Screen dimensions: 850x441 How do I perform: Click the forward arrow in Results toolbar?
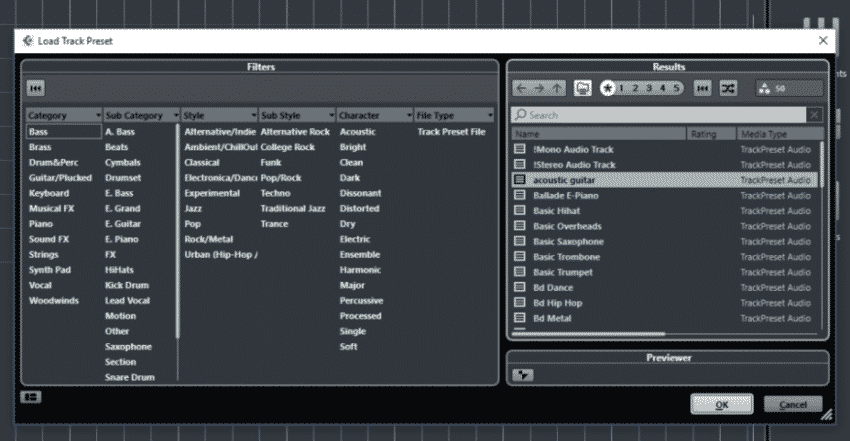[540, 89]
